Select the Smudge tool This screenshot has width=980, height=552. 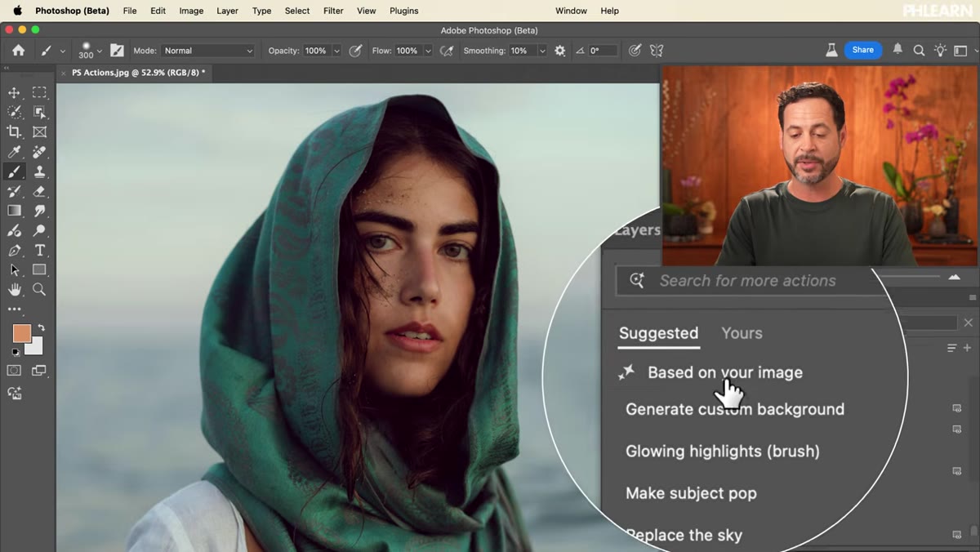pyautogui.click(x=39, y=211)
